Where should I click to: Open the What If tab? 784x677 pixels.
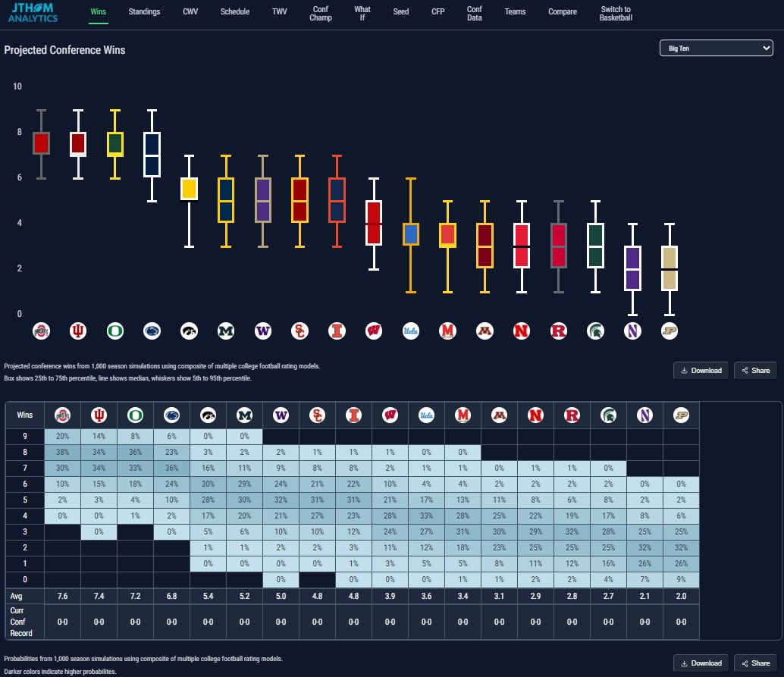[x=362, y=14]
